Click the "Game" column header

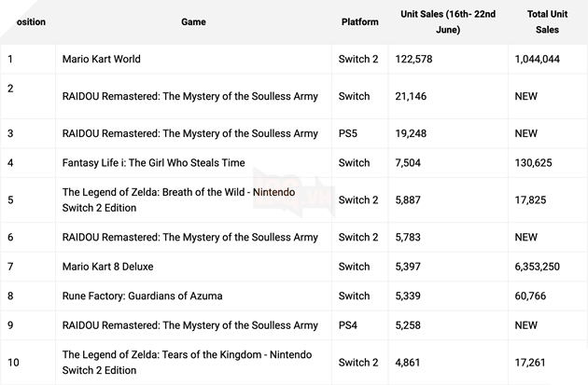click(x=193, y=22)
